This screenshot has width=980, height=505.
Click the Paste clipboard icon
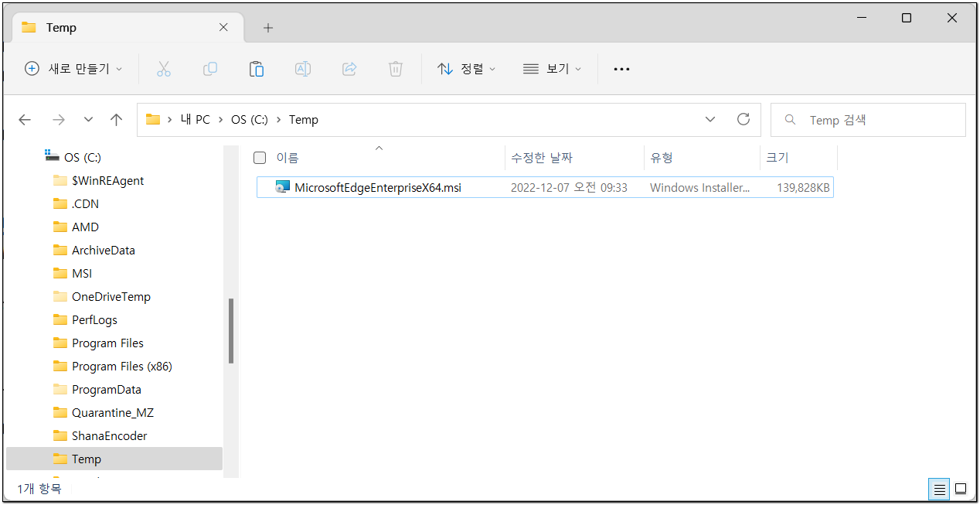[257, 69]
